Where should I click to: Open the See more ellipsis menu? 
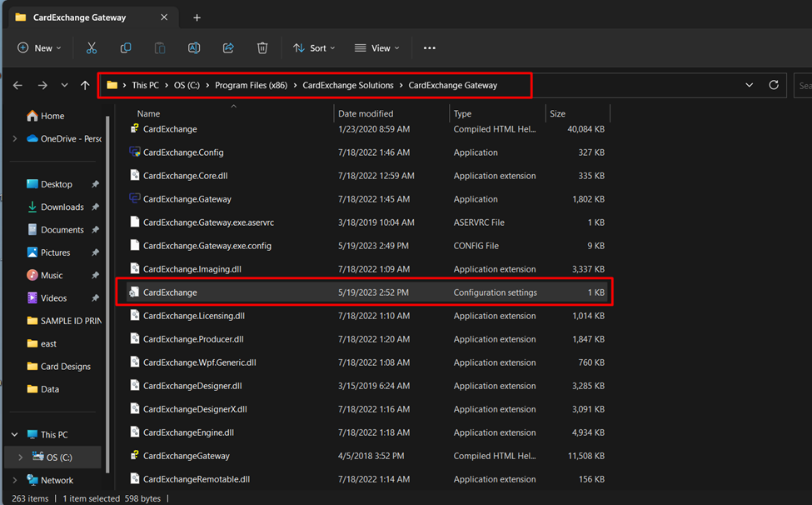point(429,48)
